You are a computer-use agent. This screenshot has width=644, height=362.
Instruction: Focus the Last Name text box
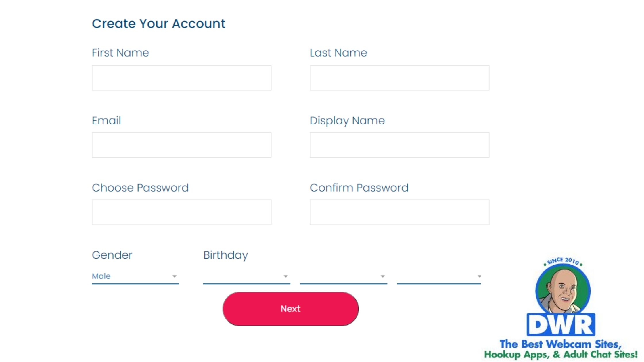[399, 78]
